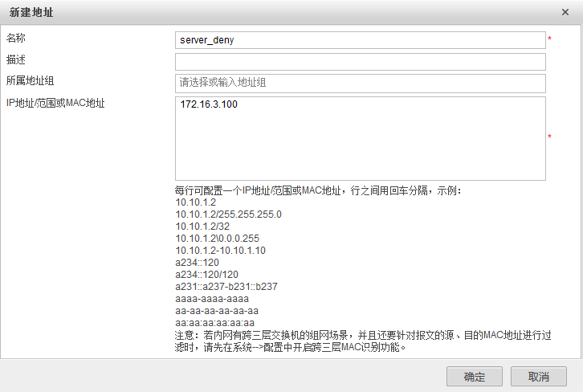Click the example line 10.10.1.2/255.255.255.0

(x=228, y=214)
